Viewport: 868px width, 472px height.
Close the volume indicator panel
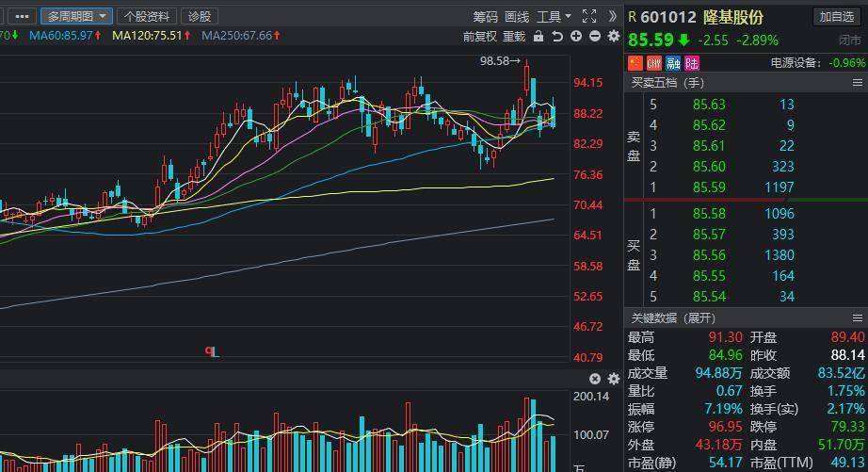[x=595, y=379]
